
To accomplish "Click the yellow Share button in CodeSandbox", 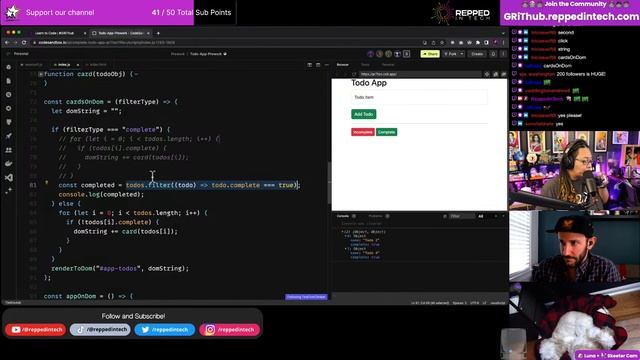I will [x=430, y=54].
